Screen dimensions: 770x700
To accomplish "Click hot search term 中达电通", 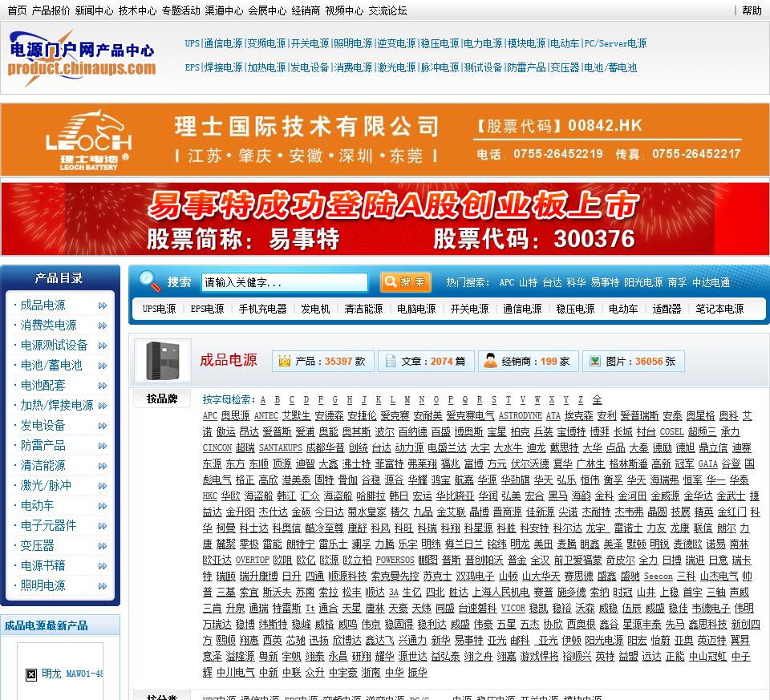I will (x=711, y=282).
